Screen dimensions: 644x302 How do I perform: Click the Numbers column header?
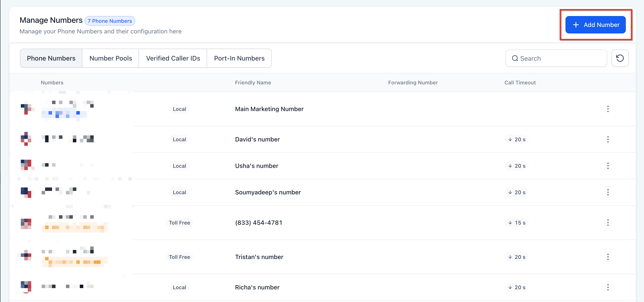[x=52, y=83]
